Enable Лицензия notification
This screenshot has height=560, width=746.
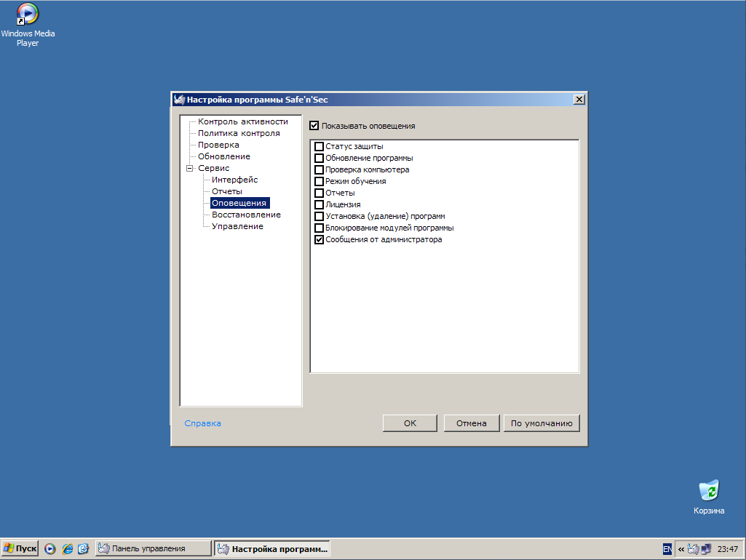click(320, 204)
